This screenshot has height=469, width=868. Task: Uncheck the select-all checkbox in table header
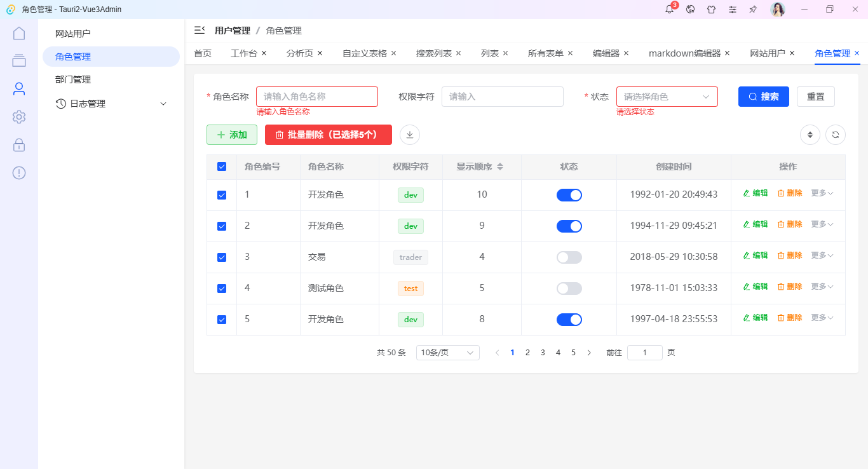[x=222, y=166]
